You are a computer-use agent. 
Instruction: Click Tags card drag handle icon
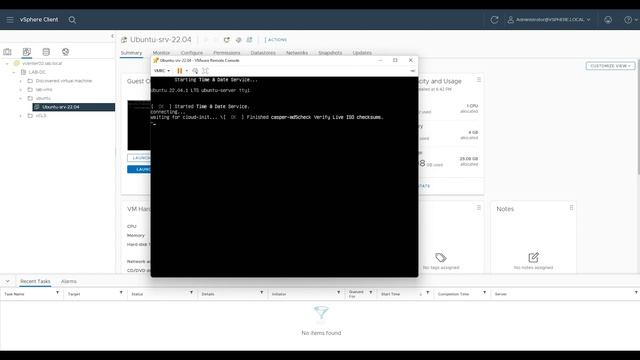(x=479, y=208)
